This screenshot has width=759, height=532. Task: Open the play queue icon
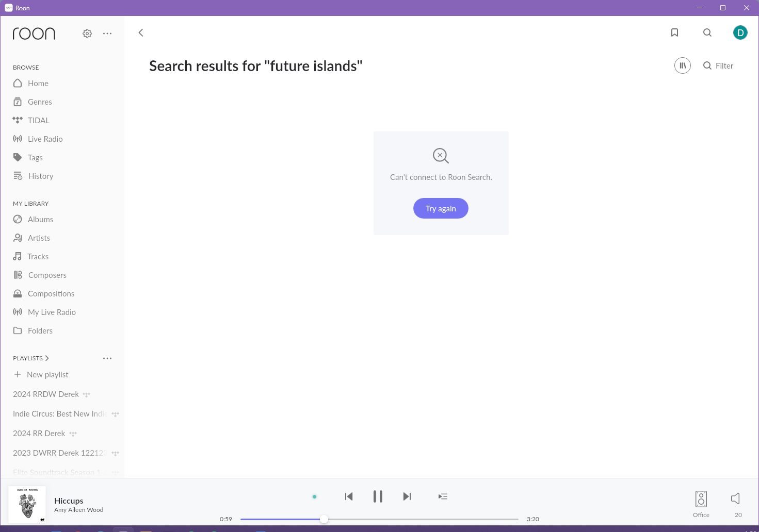coord(443,496)
